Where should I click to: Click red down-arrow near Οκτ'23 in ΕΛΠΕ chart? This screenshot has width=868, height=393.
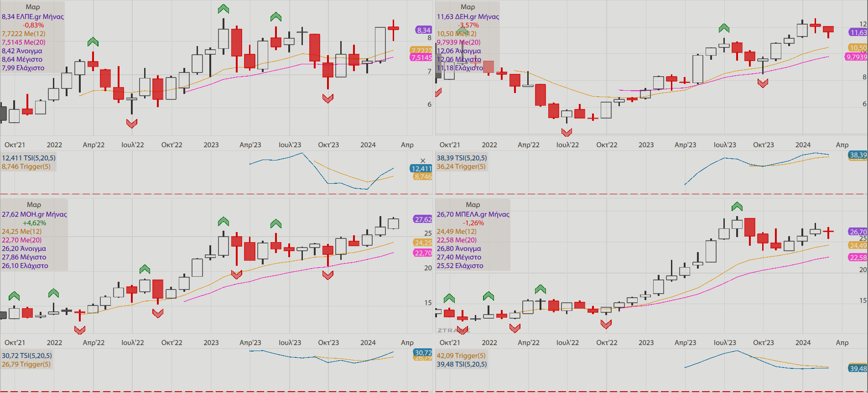click(328, 98)
